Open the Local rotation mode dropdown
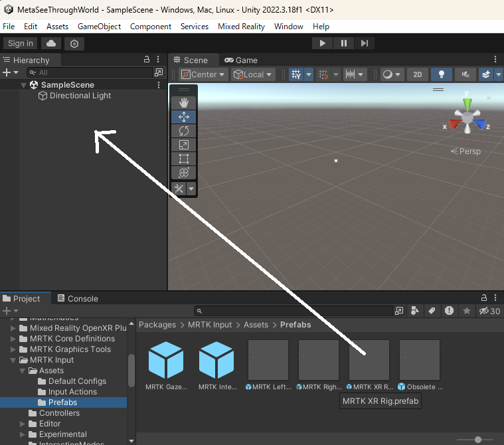 252,74
